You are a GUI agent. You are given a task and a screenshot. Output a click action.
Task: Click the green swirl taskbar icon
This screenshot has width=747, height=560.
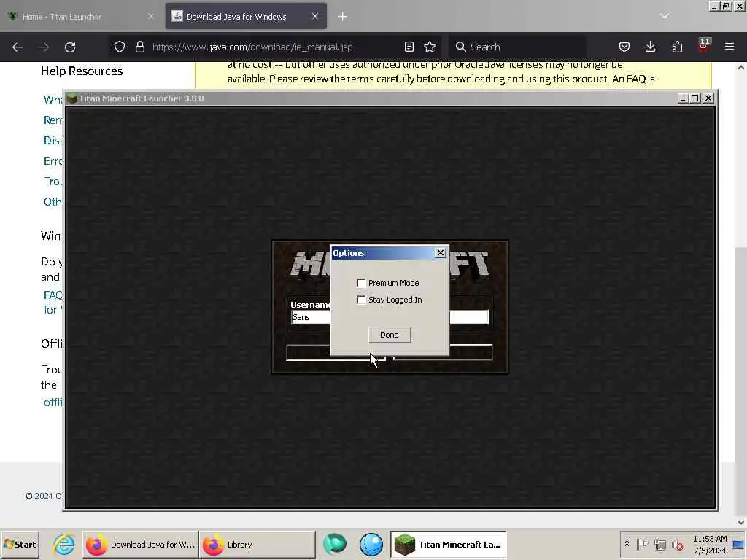[x=335, y=544]
